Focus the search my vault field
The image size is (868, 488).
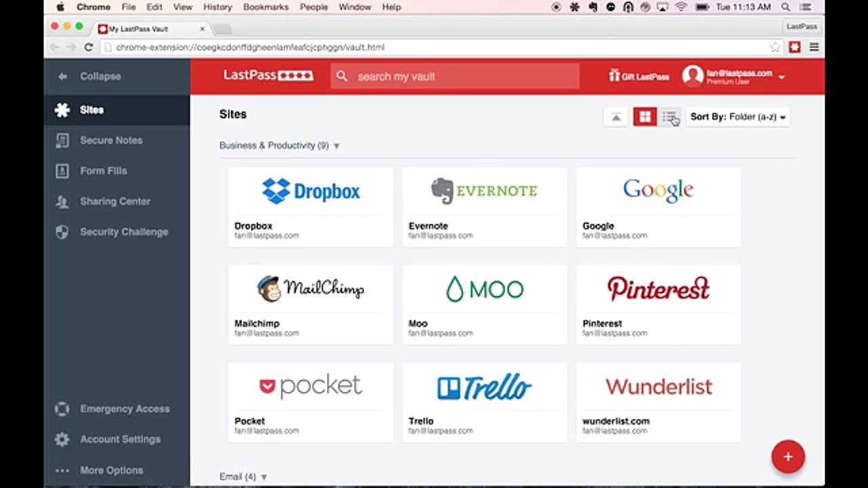click(455, 77)
